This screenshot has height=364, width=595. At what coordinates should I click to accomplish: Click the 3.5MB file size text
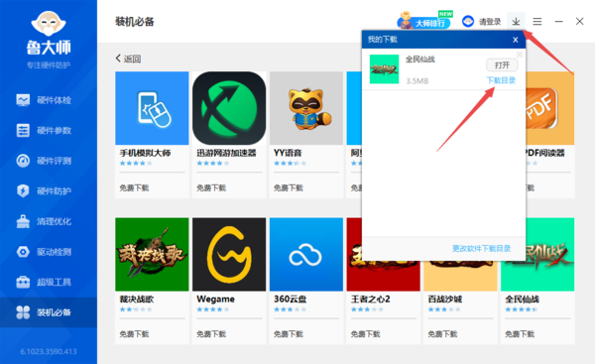pyautogui.click(x=417, y=81)
